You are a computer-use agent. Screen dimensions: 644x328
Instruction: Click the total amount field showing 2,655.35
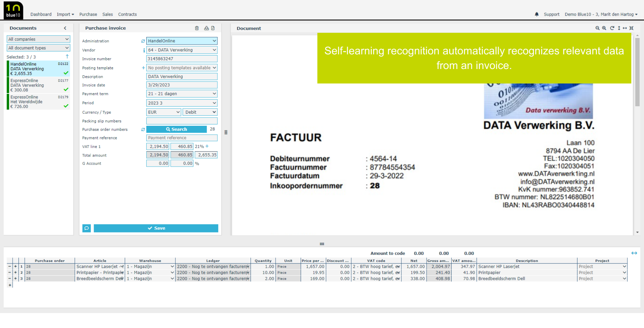click(x=206, y=155)
